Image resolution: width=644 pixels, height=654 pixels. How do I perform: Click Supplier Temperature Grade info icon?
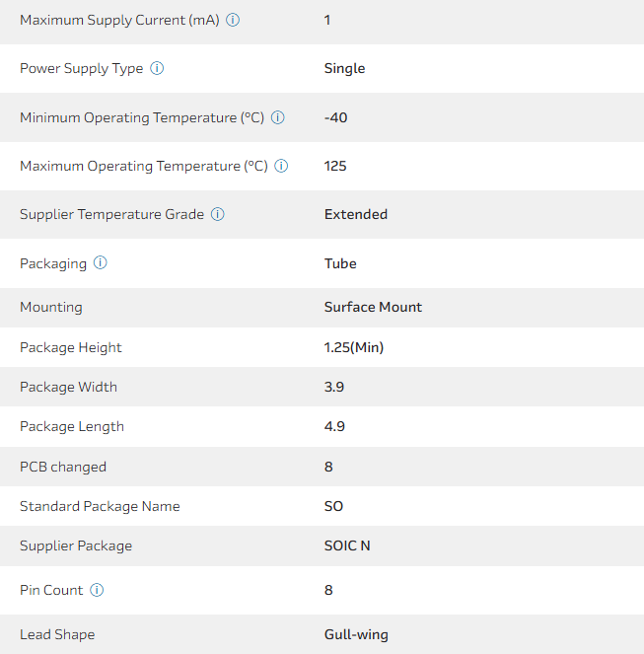218,214
